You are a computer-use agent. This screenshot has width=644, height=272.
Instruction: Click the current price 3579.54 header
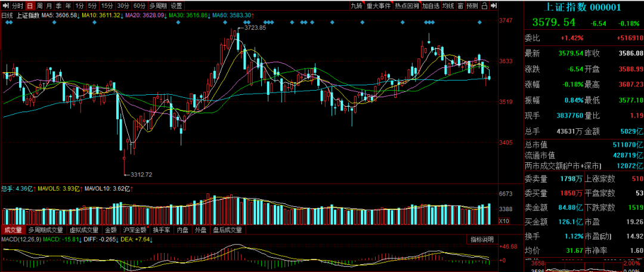[553, 23]
